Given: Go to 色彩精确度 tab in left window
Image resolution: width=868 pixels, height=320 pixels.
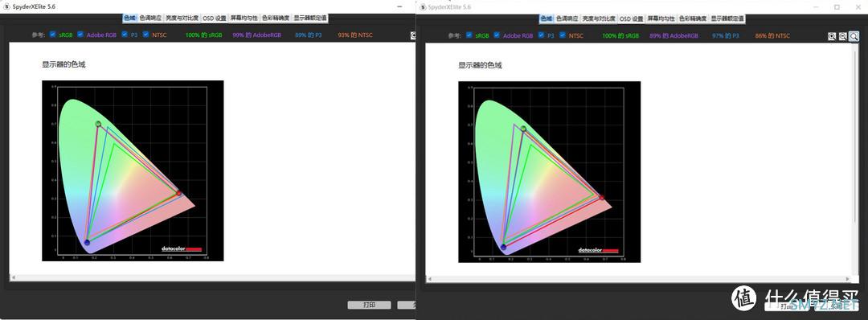Looking at the screenshot, I should click(x=276, y=18).
